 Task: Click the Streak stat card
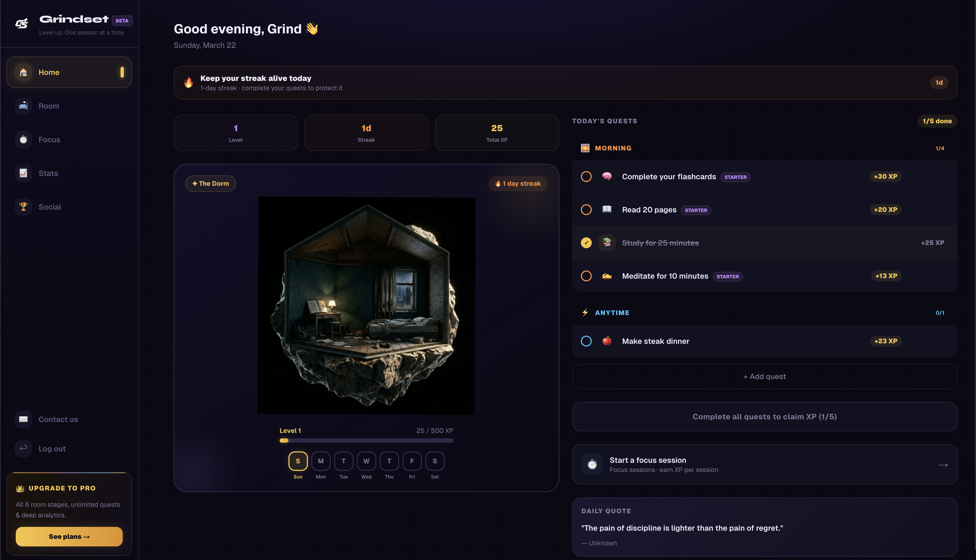click(x=366, y=133)
